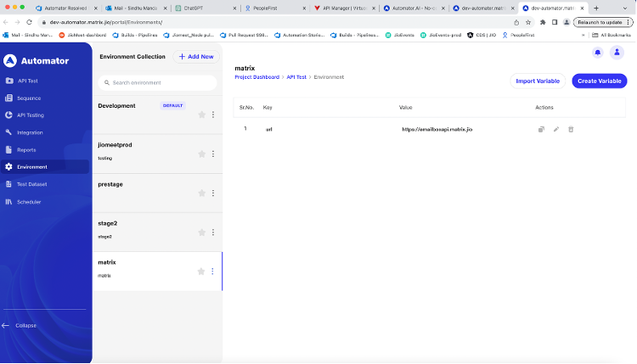The width and height of the screenshot is (637, 364).
Task: Open Integration from the sidebar
Action: (x=30, y=132)
